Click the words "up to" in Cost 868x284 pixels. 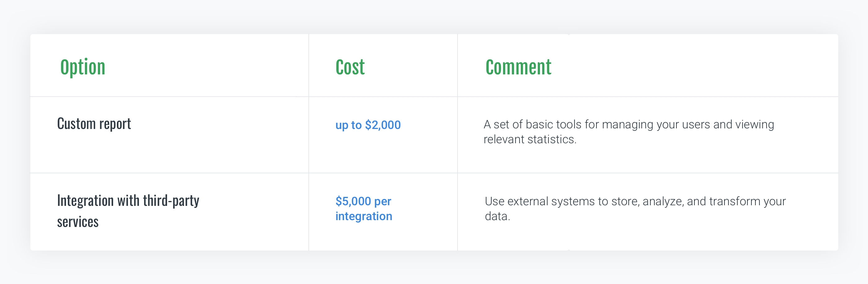[348, 125]
